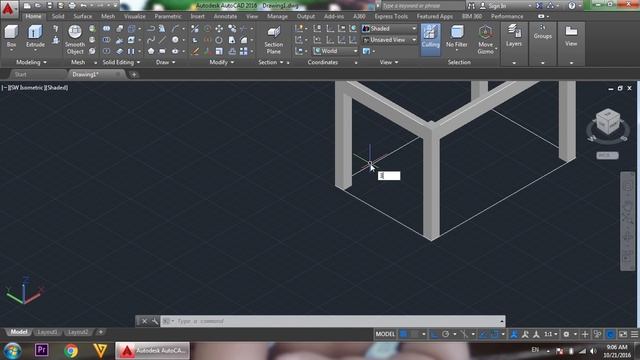
Task: Click the dynamic input box near cursor
Action: pos(389,176)
